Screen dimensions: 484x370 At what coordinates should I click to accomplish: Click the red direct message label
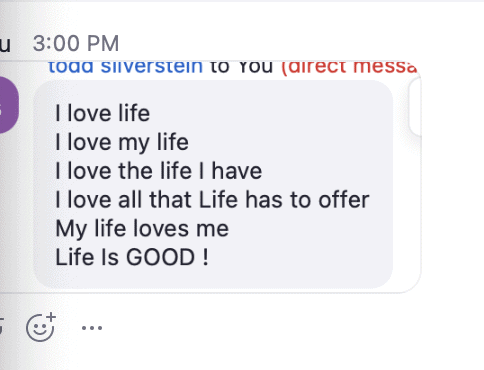349,67
